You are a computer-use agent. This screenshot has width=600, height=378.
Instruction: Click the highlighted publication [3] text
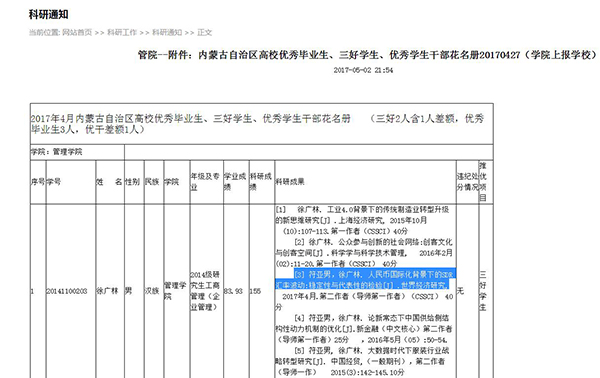[365, 280]
